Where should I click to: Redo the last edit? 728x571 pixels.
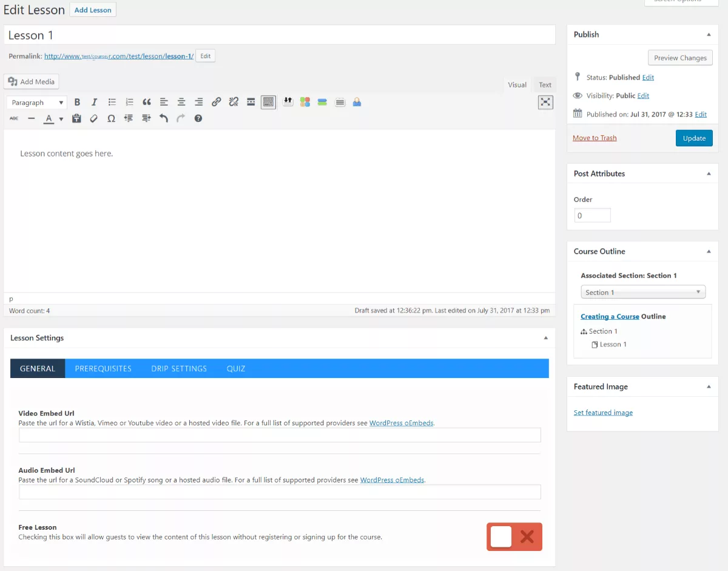(180, 118)
